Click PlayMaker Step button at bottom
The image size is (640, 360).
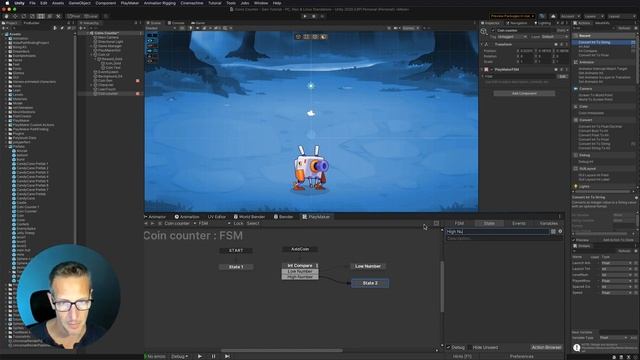(x=227, y=356)
